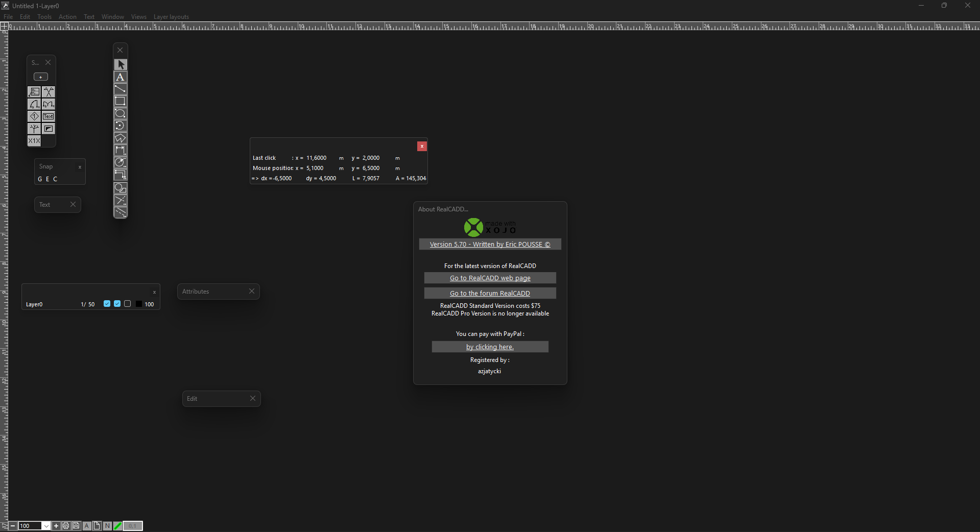Activate the polygon drawing tool
The height and width of the screenshot is (532, 980).
click(120, 138)
